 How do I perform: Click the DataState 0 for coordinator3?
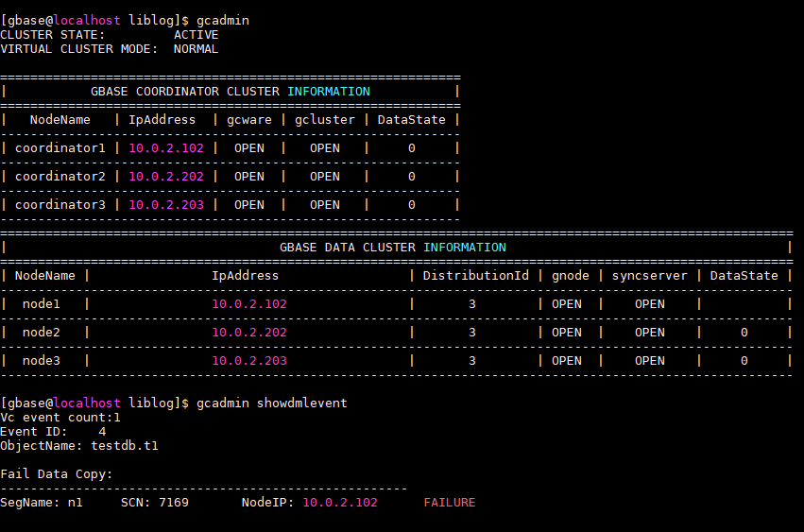411,205
